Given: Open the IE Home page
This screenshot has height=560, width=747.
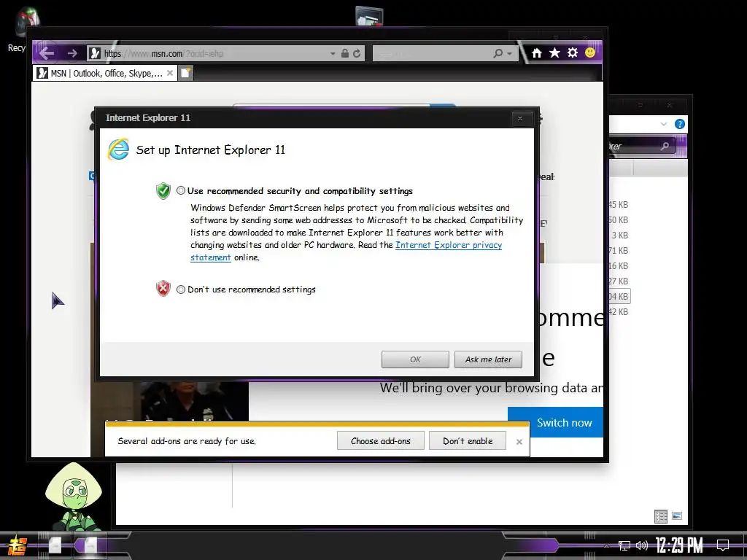Looking at the screenshot, I should pos(536,52).
